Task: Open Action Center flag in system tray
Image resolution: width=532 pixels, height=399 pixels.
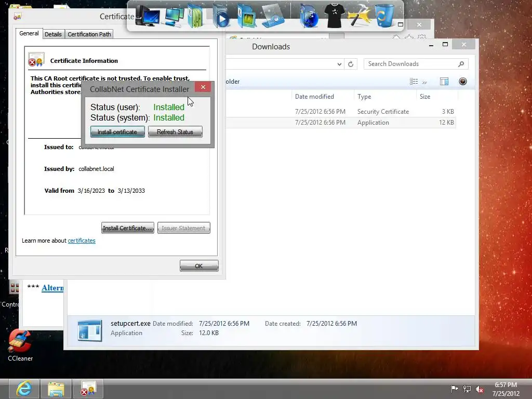Action: tap(454, 389)
